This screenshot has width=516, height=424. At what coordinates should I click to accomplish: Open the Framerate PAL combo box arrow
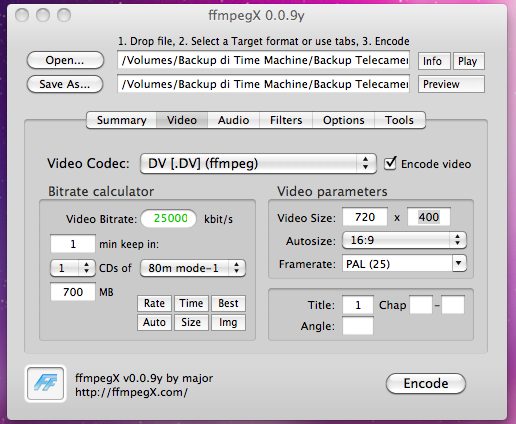tap(459, 264)
